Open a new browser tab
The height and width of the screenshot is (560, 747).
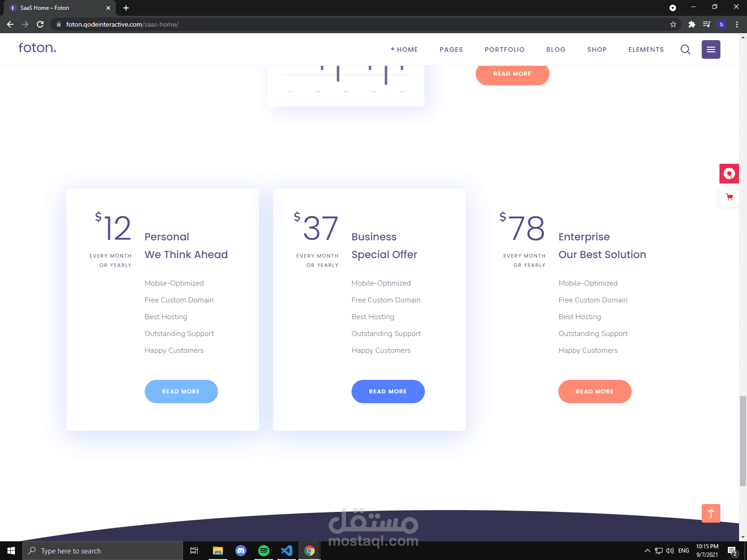pyautogui.click(x=126, y=8)
